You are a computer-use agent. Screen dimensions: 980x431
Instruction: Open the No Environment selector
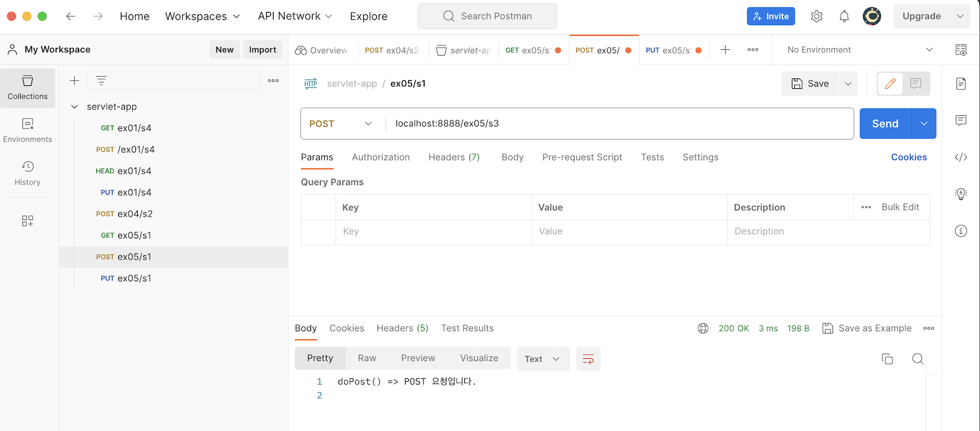pos(860,50)
